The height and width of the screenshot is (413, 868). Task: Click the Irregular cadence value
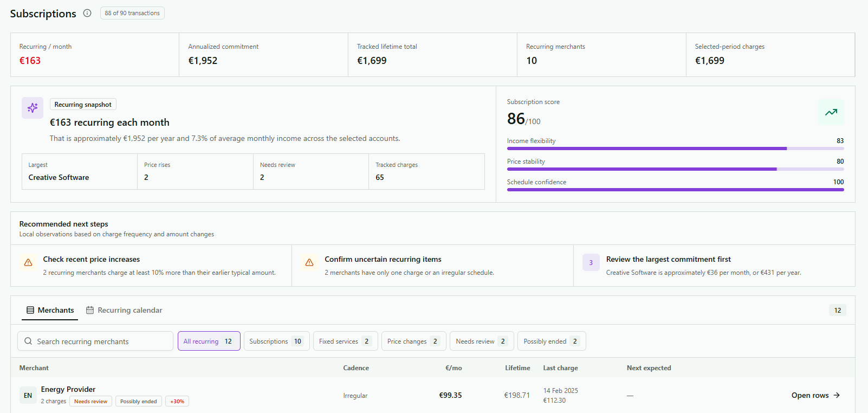(x=355, y=396)
